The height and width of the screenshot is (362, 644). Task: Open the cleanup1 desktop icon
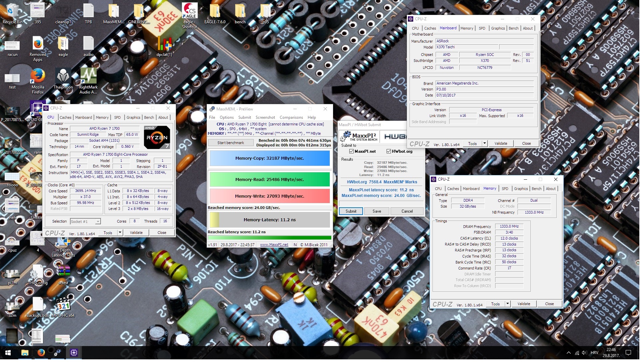click(x=63, y=13)
